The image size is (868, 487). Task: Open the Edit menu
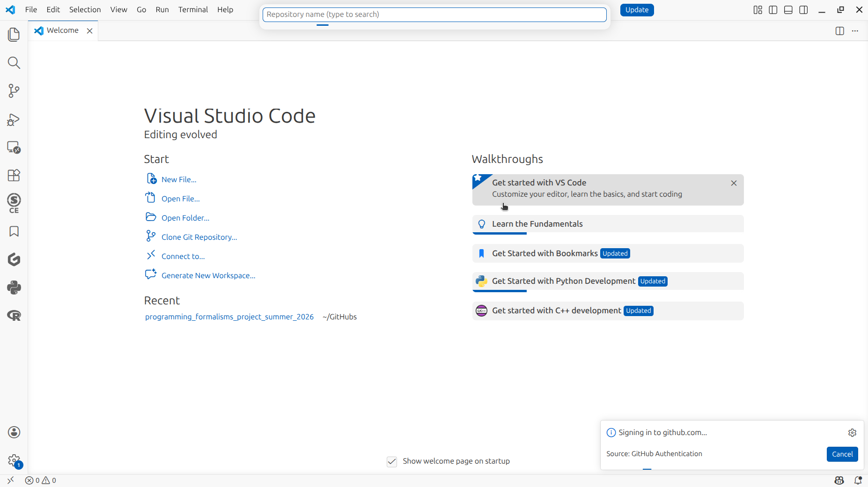coord(53,10)
